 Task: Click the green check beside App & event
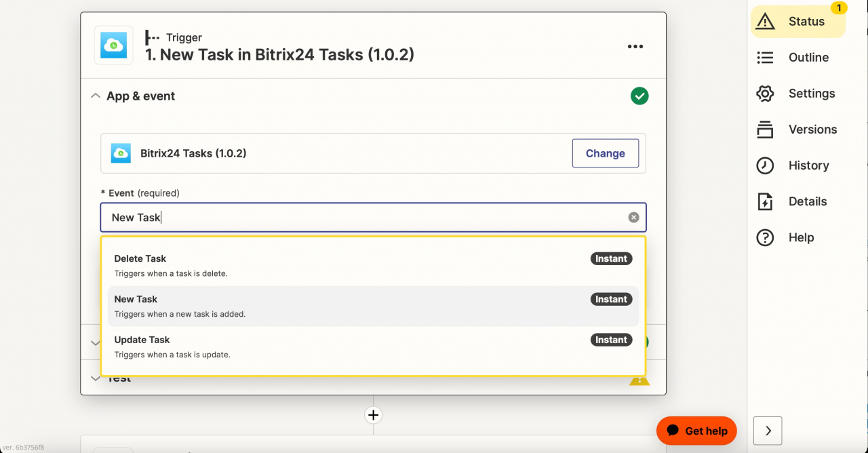[639, 96]
